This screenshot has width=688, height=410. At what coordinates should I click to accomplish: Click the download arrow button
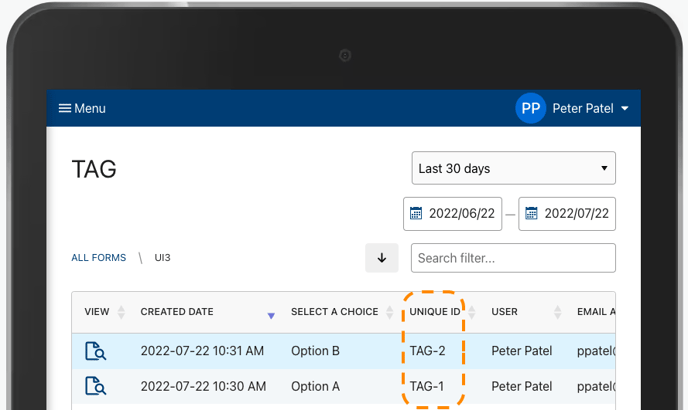tap(382, 258)
